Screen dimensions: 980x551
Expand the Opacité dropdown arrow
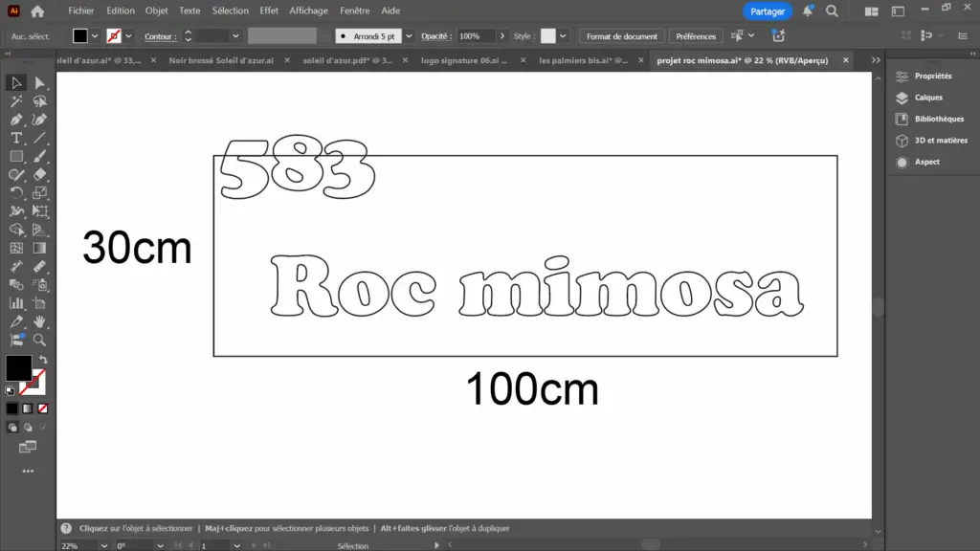click(x=504, y=36)
